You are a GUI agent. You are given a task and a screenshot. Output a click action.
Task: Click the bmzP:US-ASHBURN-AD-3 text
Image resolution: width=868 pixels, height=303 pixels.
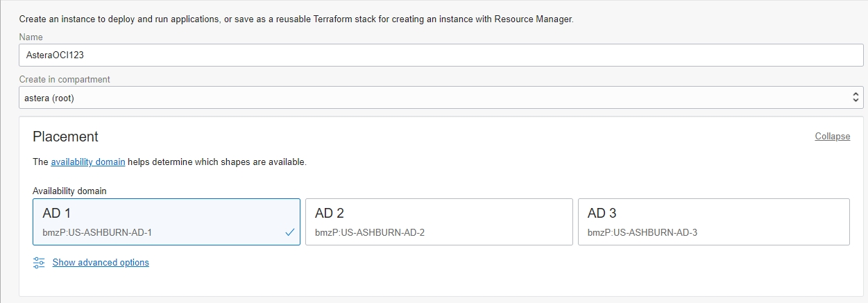click(x=643, y=232)
